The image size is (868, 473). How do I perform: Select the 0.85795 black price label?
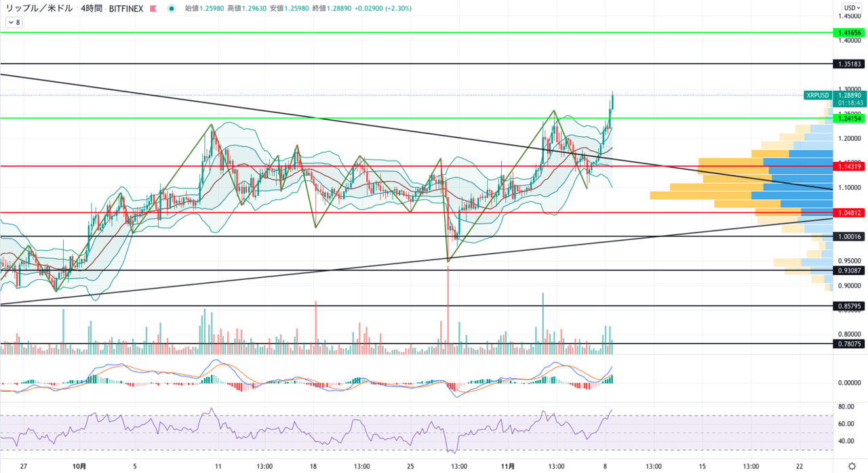(x=849, y=306)
